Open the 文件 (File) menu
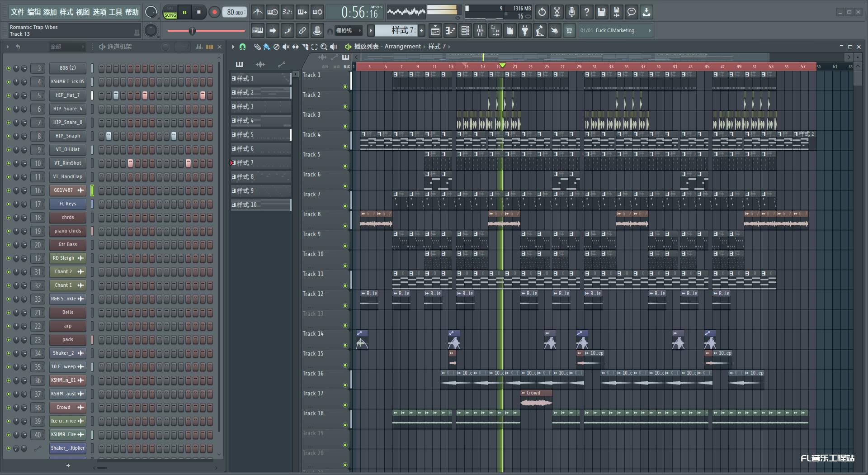The image size is (868, 475). pos(17,12)
